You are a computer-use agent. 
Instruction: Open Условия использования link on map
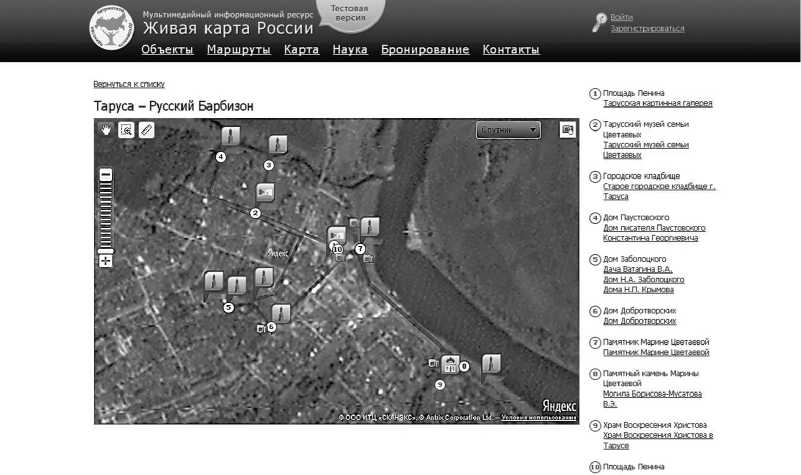538,418
